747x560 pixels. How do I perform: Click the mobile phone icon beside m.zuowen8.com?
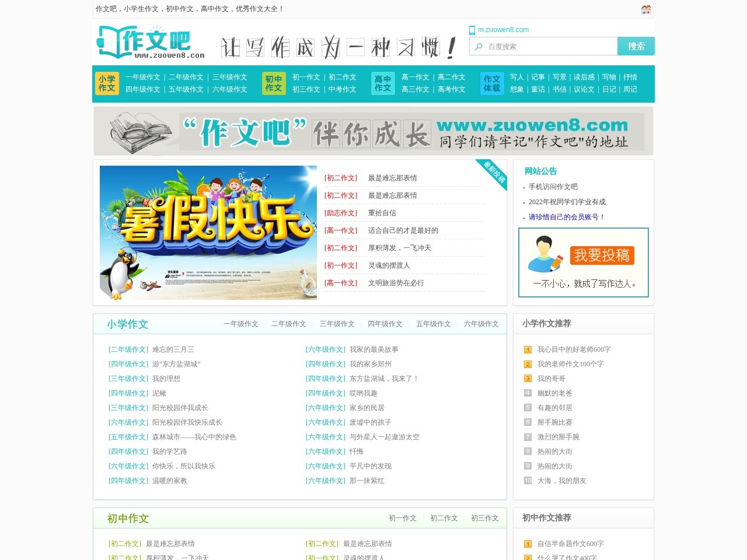pos(472,30)
